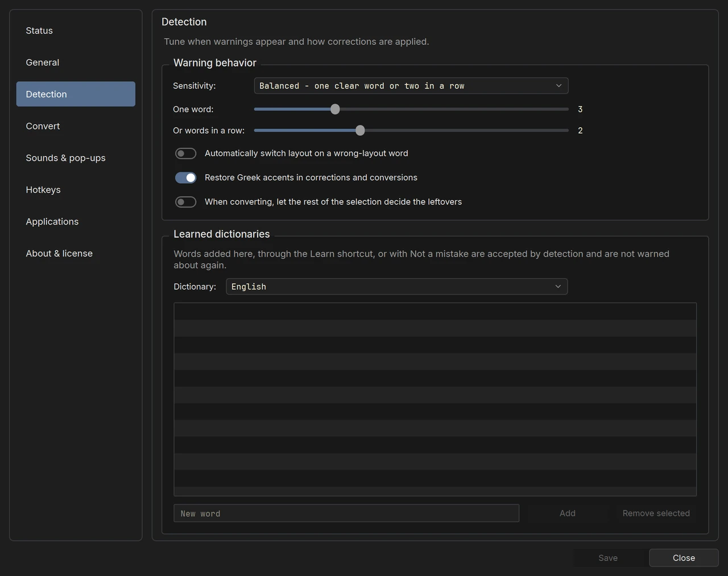
Task: Go to the General section
Action: 76,63
